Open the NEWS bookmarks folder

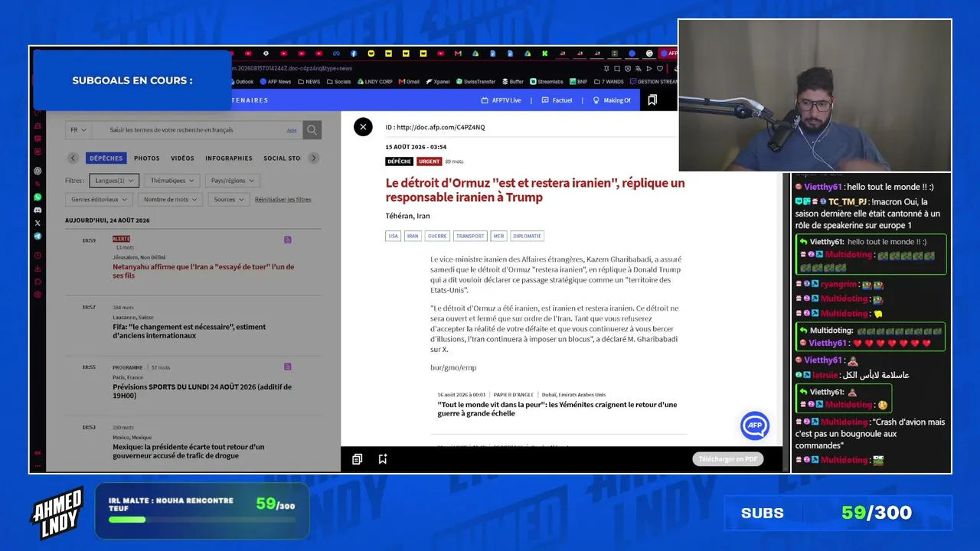(309, 82)
